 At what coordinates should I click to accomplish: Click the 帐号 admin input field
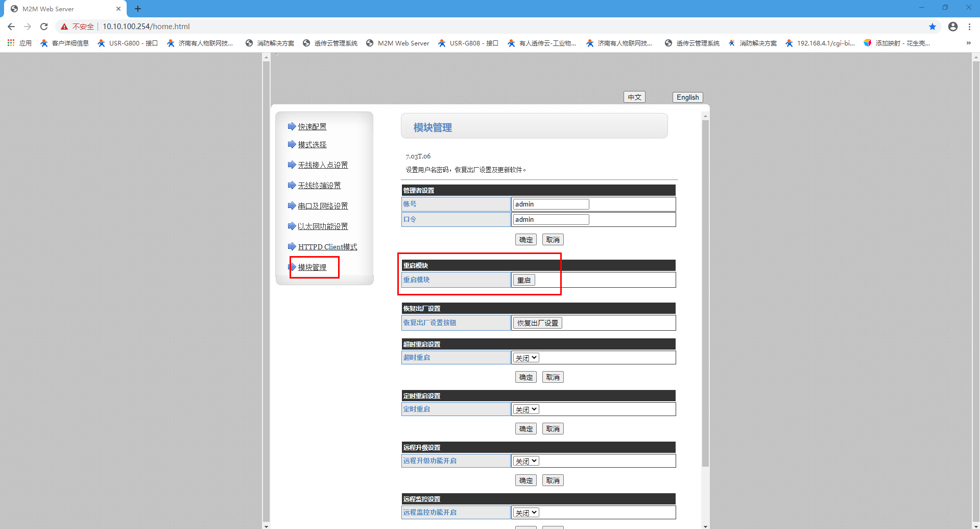click(x=551, y=204)
